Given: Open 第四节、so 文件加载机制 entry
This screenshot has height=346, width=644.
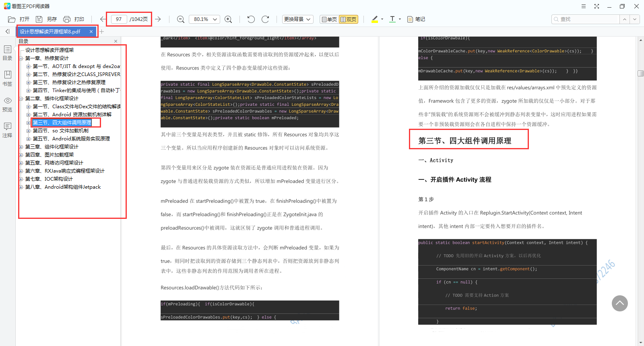Looking at the screenshot, I should 60,131.
